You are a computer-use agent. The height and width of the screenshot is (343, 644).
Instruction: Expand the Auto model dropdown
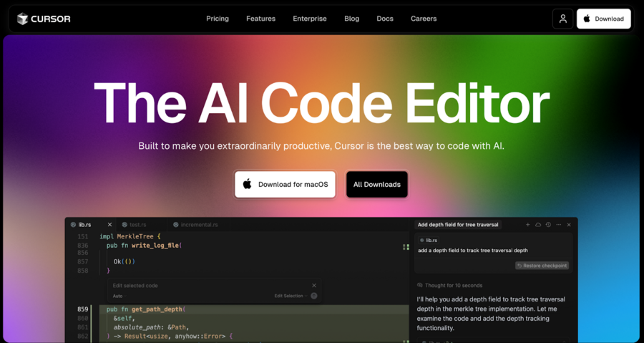click(119, 296)
